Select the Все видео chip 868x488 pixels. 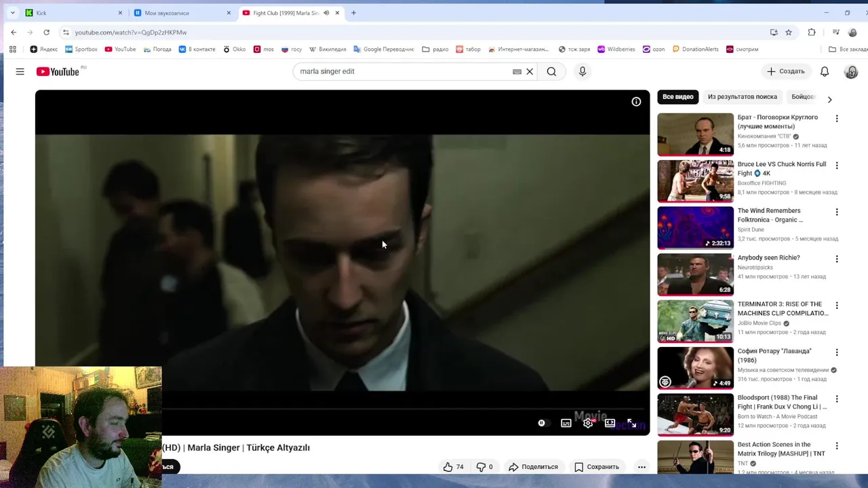coord(677,97)
